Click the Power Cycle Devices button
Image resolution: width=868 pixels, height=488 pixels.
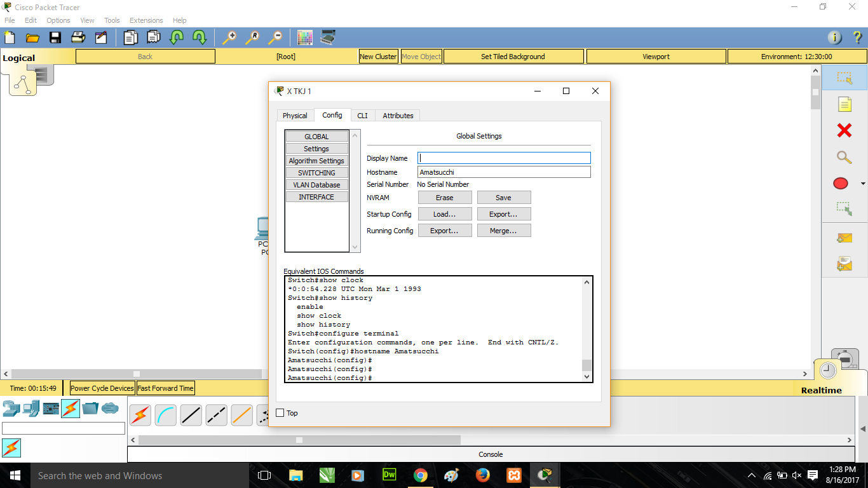point(101,388)
